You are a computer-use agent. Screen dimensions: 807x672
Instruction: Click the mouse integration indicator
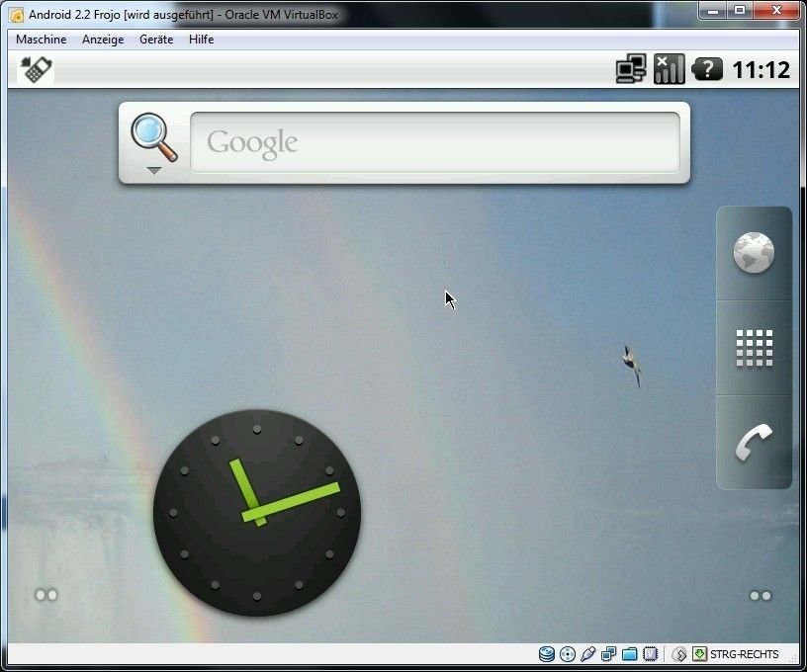pyautogui.click(x=679, y=654)
